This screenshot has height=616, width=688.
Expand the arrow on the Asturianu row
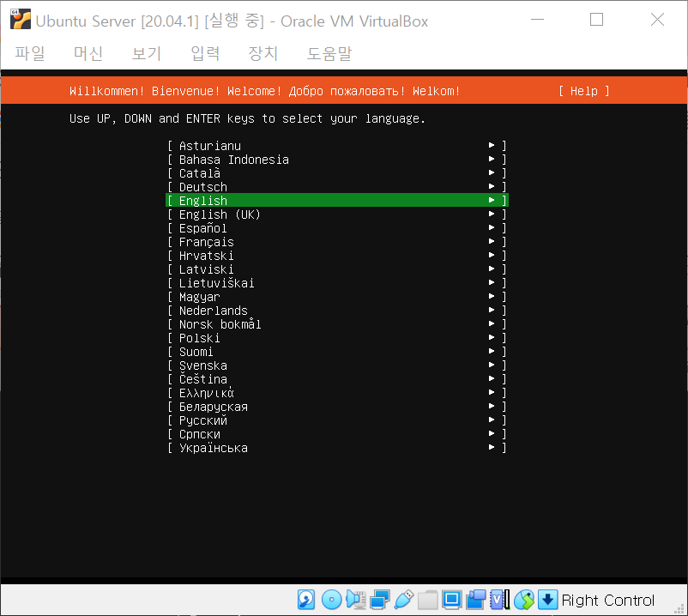pyautogui.click(x=492, y=145)
